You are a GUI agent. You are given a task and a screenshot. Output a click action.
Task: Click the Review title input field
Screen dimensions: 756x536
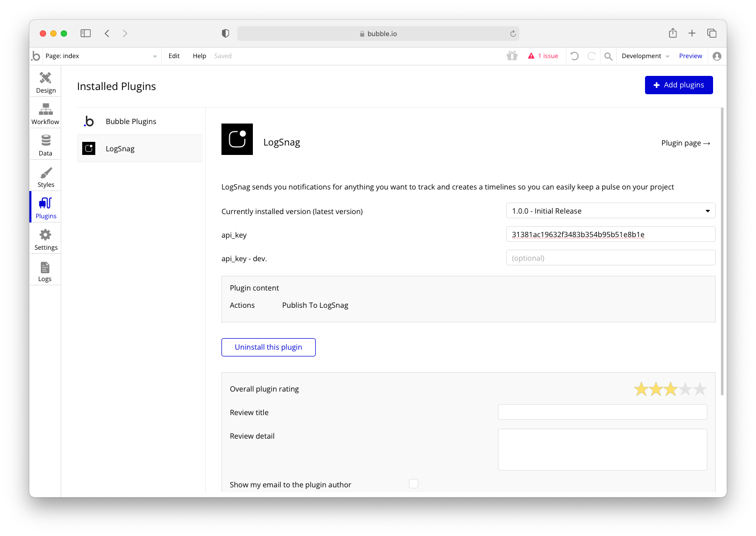pos(602,412)
